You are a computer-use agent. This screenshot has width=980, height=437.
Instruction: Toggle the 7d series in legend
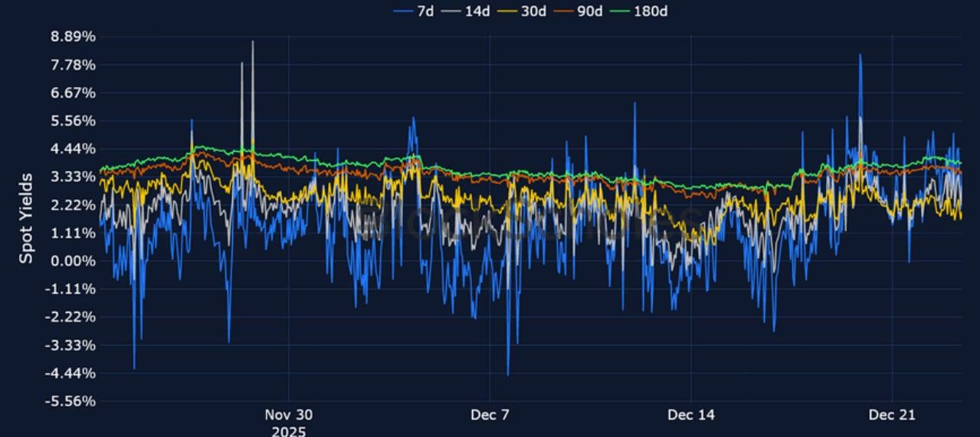tap(414, 11)
